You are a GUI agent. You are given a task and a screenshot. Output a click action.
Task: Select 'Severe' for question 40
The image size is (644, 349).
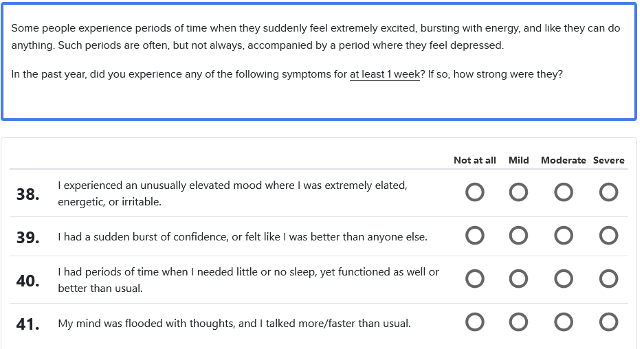tap(609, 279)
